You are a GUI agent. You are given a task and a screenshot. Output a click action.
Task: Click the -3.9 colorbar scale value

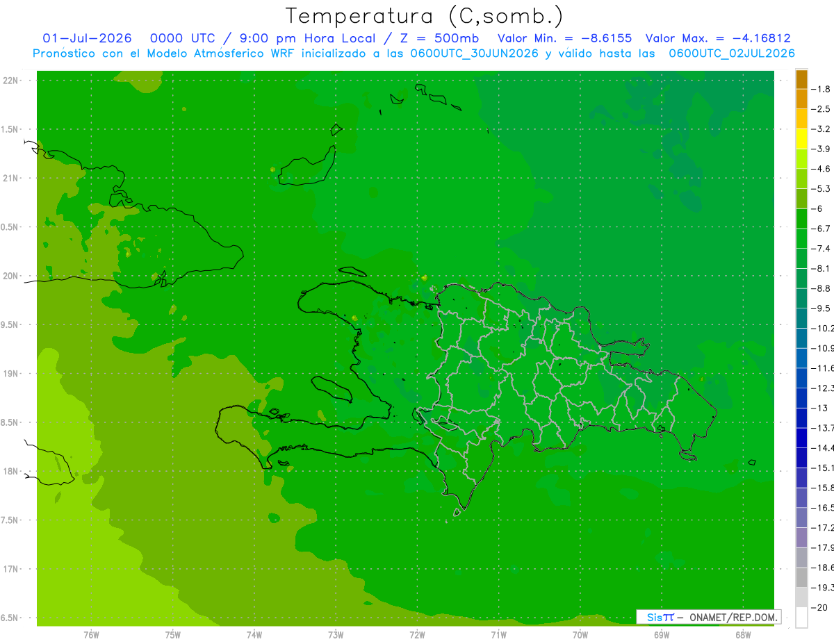(822, 149)
